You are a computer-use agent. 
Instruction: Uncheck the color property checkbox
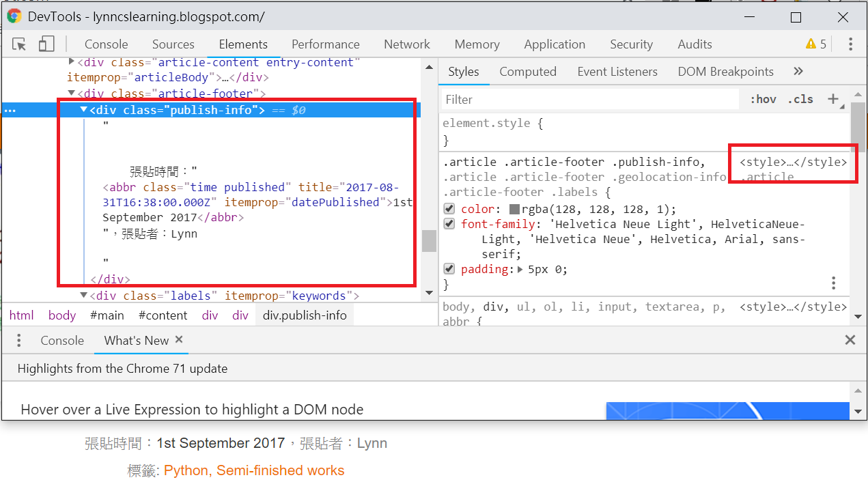(449, 209)
